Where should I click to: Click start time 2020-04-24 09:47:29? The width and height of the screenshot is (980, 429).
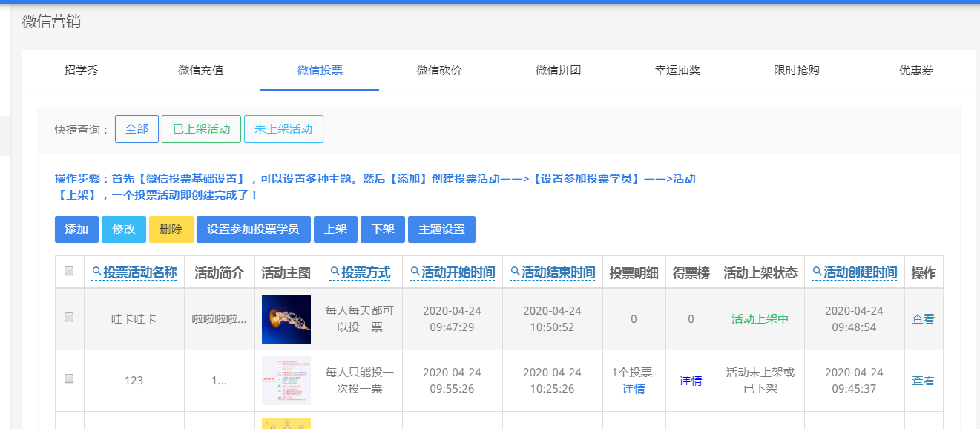(x=453, y=319)
